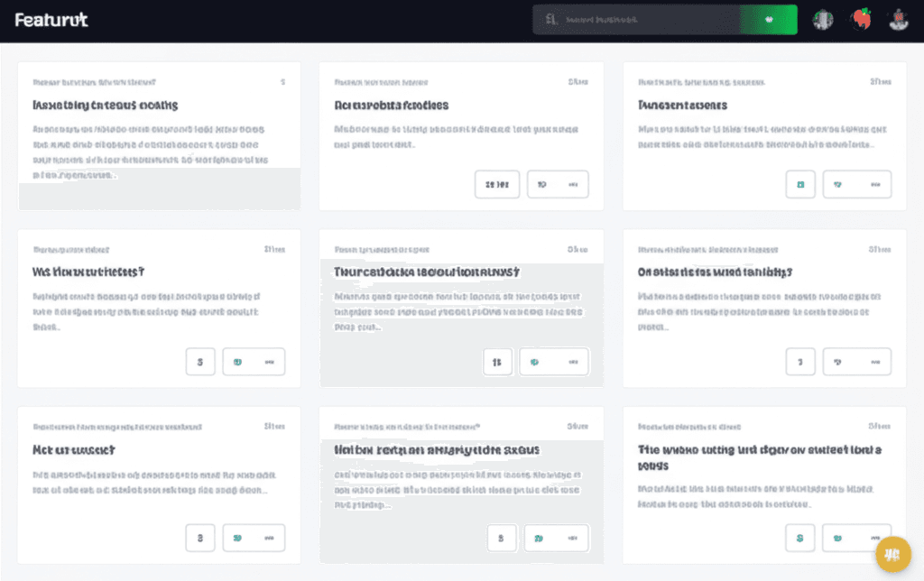Click the count button in the bottom-left card

pos(200,538)
